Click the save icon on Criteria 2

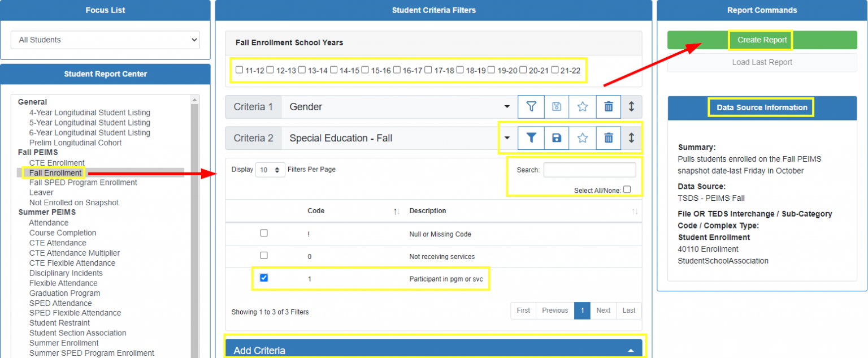557,137
